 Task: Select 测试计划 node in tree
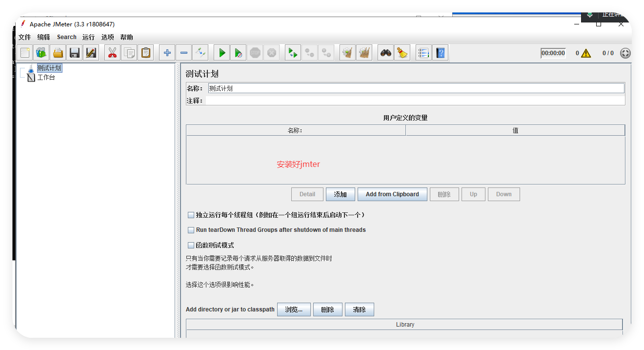(49, 68)
